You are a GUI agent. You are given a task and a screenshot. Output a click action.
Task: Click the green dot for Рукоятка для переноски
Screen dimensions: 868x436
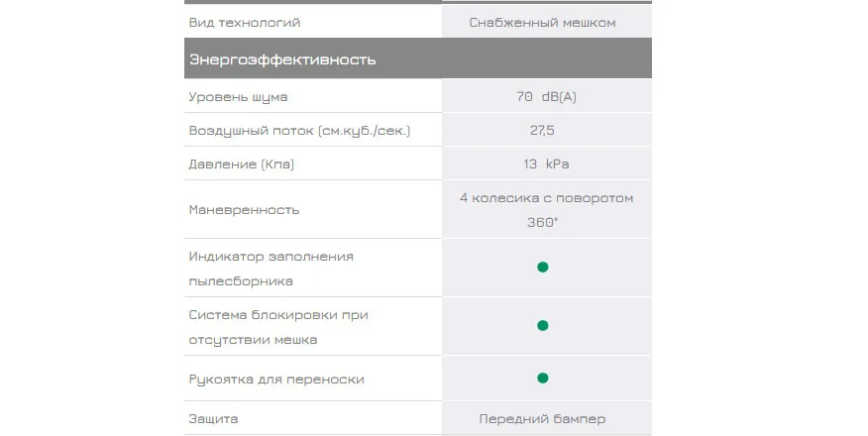point(543,378)
